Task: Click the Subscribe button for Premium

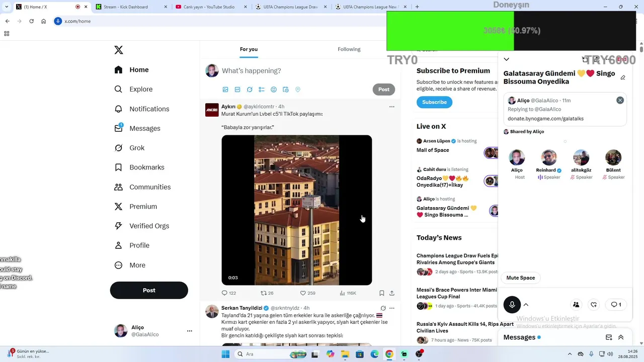Action: tap(434, 102)
